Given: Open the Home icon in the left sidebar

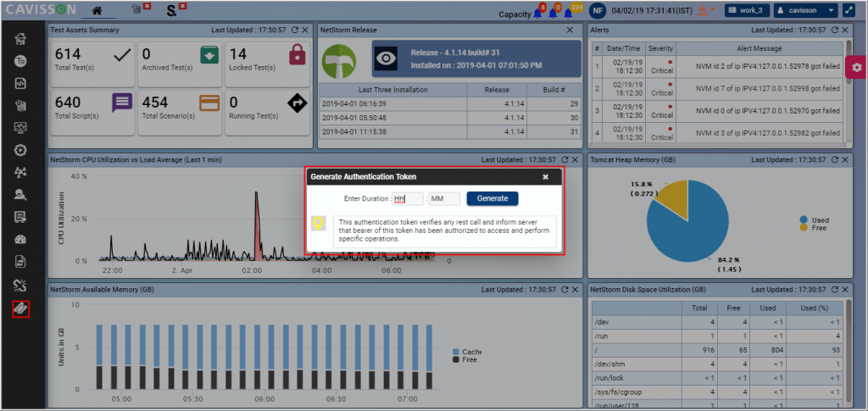Looking at the screenshot, I should coord(20,39).
